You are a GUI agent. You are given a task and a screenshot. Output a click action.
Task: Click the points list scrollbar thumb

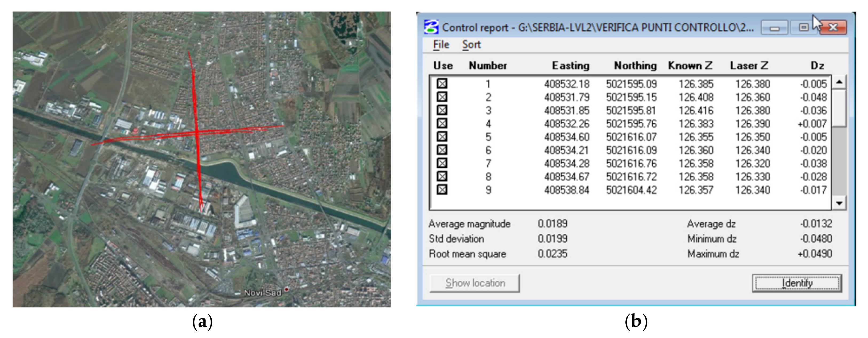coord(839,108)
